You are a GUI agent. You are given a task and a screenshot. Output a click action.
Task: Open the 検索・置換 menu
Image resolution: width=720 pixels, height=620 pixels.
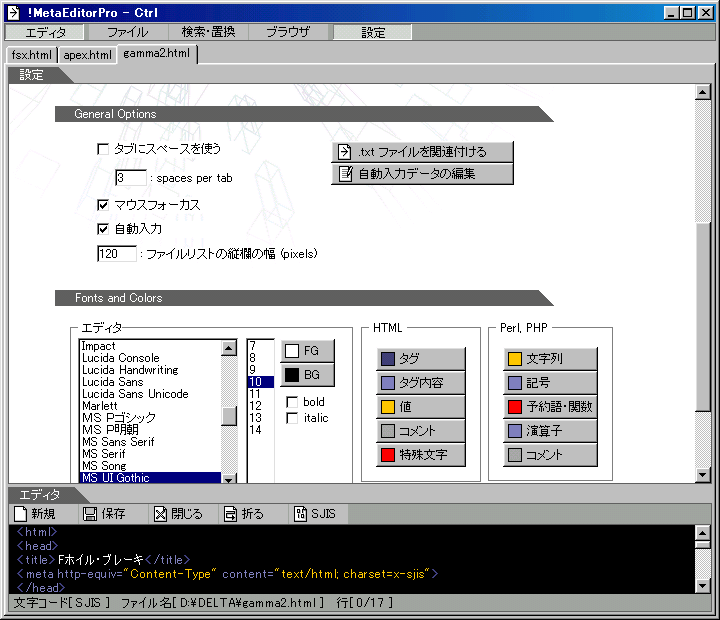click(x=208, y=32)
